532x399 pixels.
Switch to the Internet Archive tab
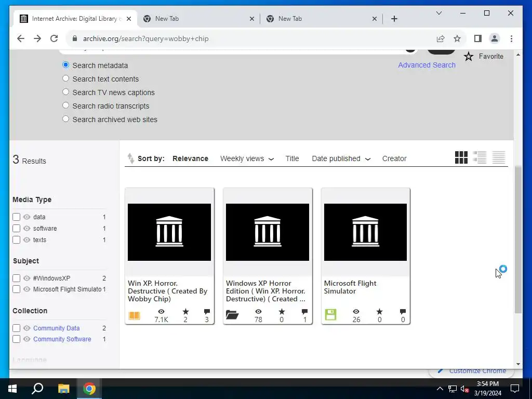pos(75,19)
